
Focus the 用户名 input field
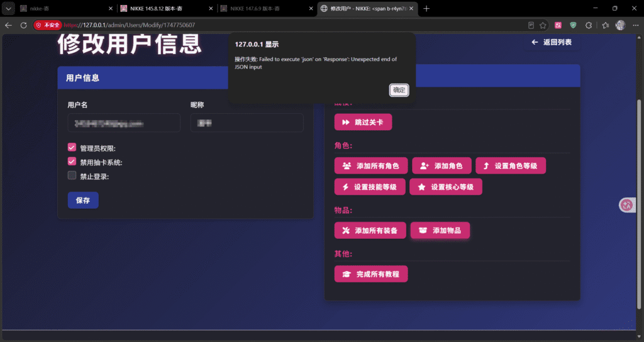(x=124, y=123)
